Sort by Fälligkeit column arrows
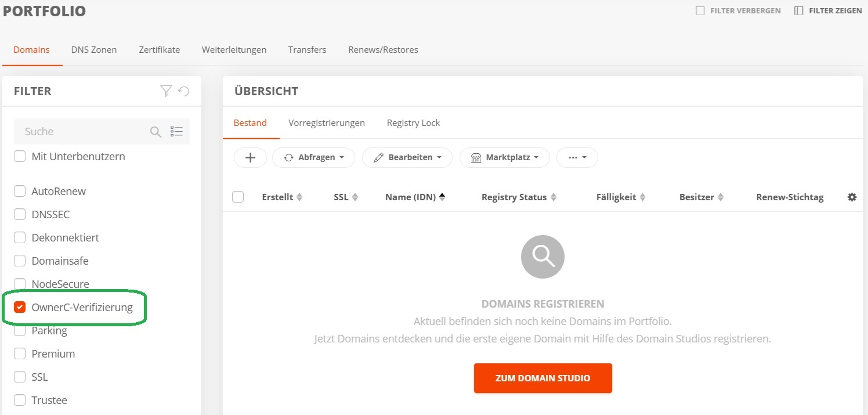The height and width of the screenshot is (415, 868). coord(643,197)
